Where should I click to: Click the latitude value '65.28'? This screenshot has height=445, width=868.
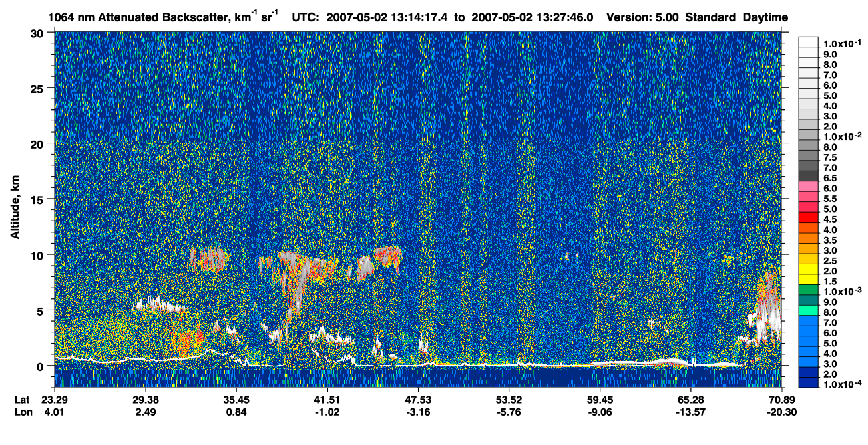click(x=690, y=400)
